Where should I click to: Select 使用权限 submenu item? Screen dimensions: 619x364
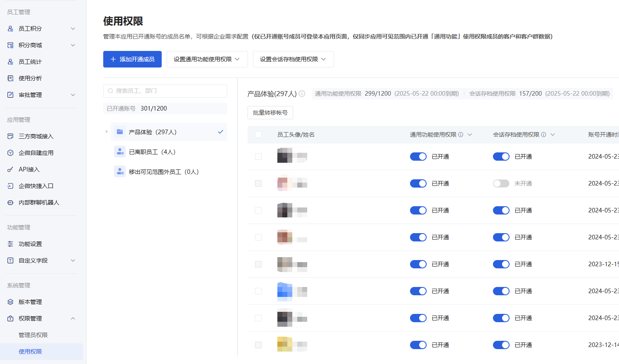(x=41, y=352)
